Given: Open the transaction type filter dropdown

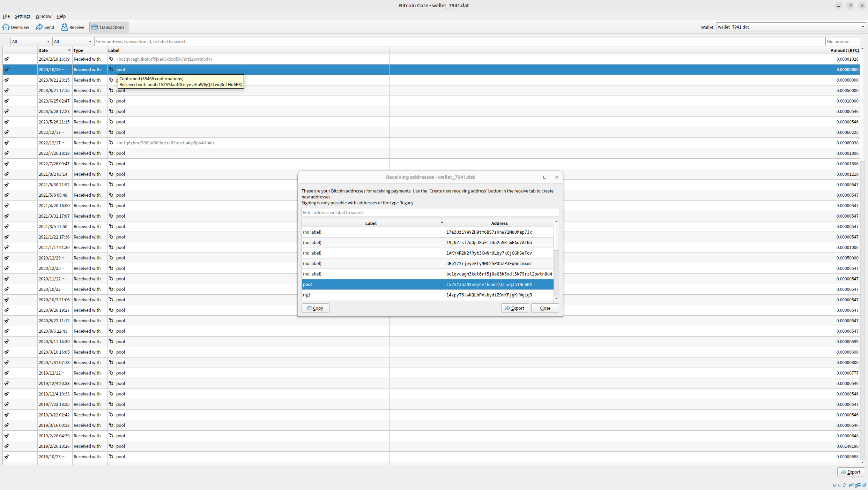Looking at the screenshot, I should coord(73,42).
